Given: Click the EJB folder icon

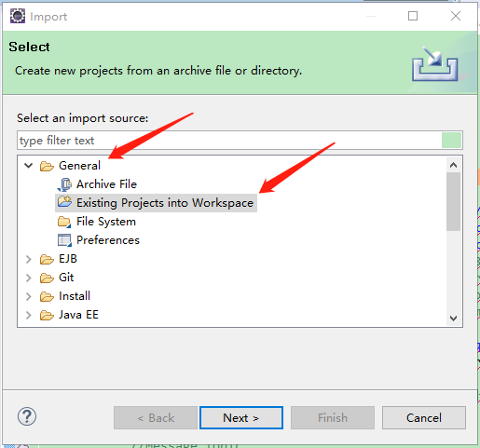Looking at the screenshot, I should click(x=47, y=259).
